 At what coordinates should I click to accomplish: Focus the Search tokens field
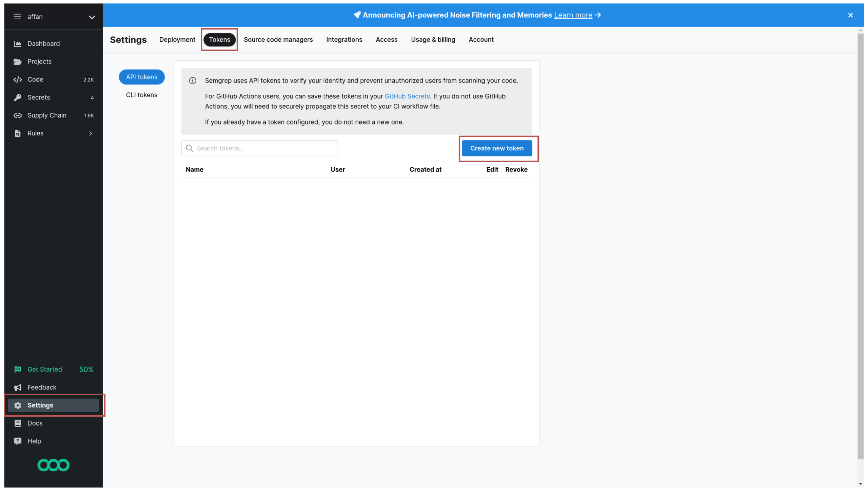tap(260, 148)
